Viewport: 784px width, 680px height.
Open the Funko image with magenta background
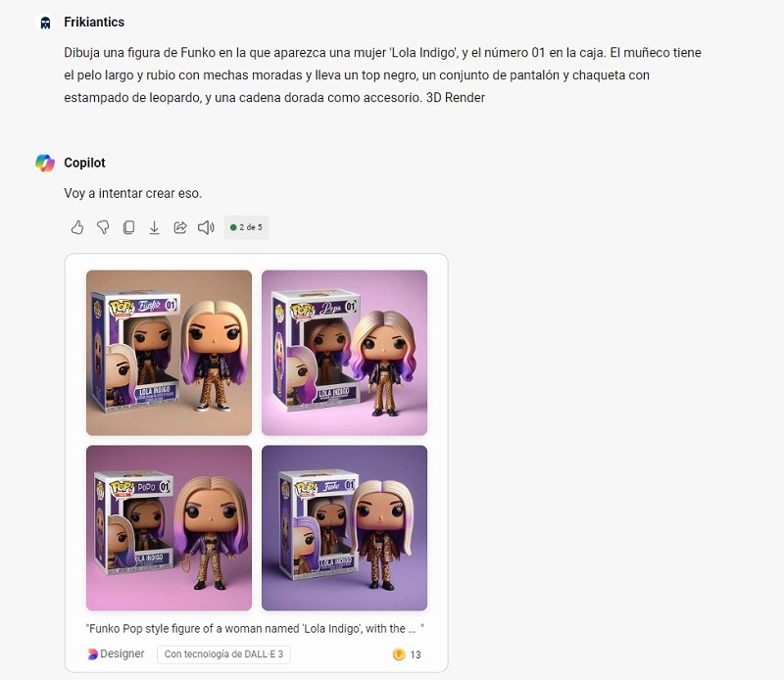tap(169, 528)
